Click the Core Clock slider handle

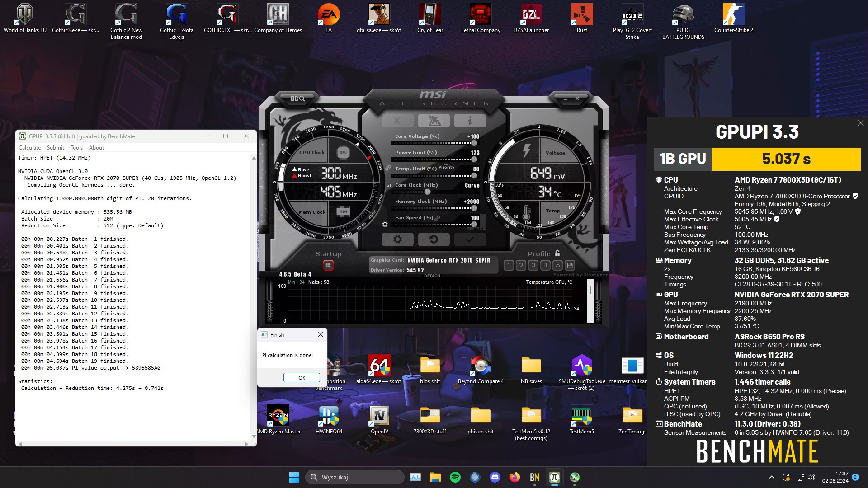(x=427, y=192)
